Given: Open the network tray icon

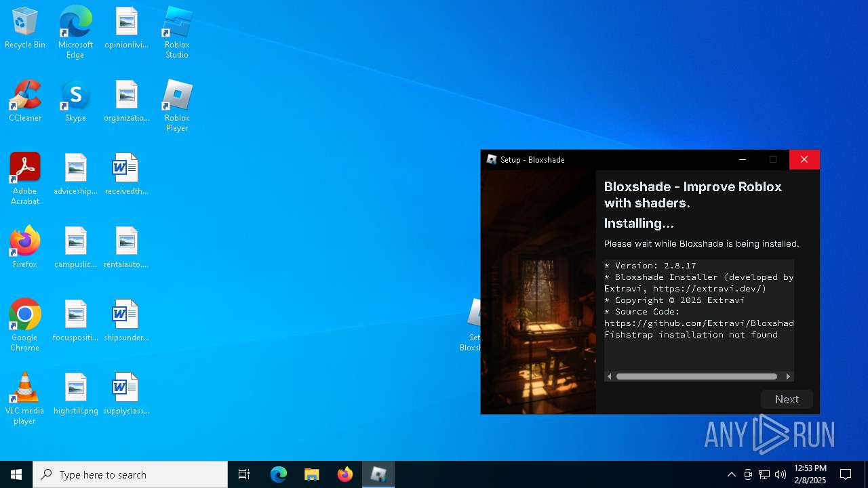Looking at the screenshot, I should 764,474.
